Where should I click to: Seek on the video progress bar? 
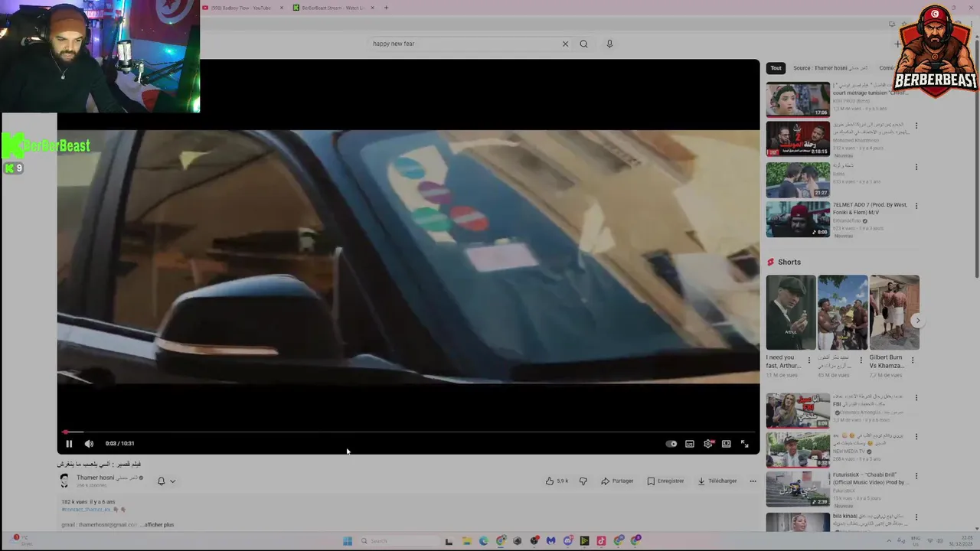[408, 432]
